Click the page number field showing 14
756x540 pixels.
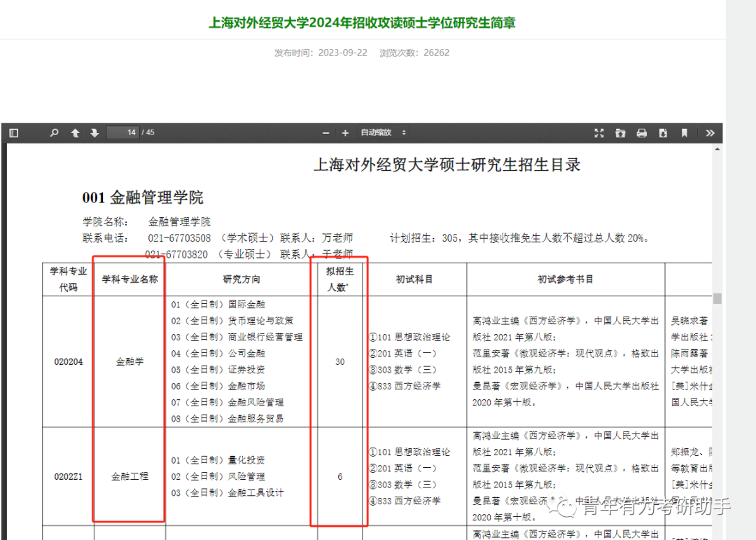(x=123, y=132)
